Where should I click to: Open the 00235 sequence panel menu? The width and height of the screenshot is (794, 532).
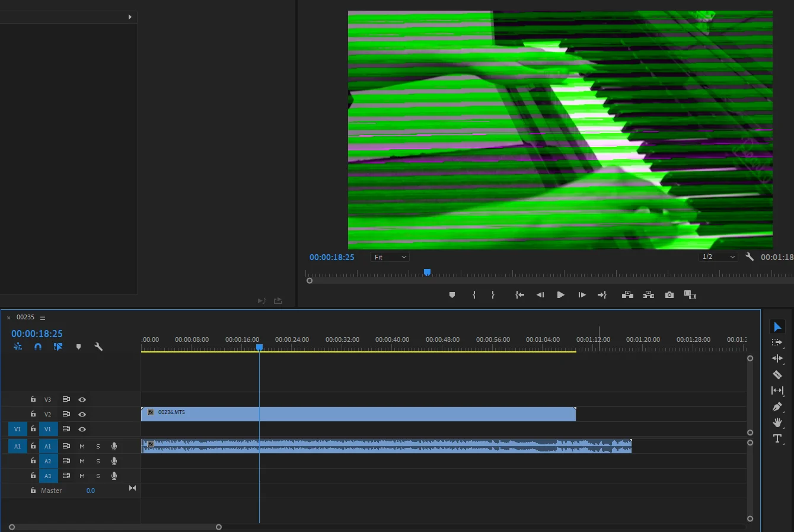[43, 318]
